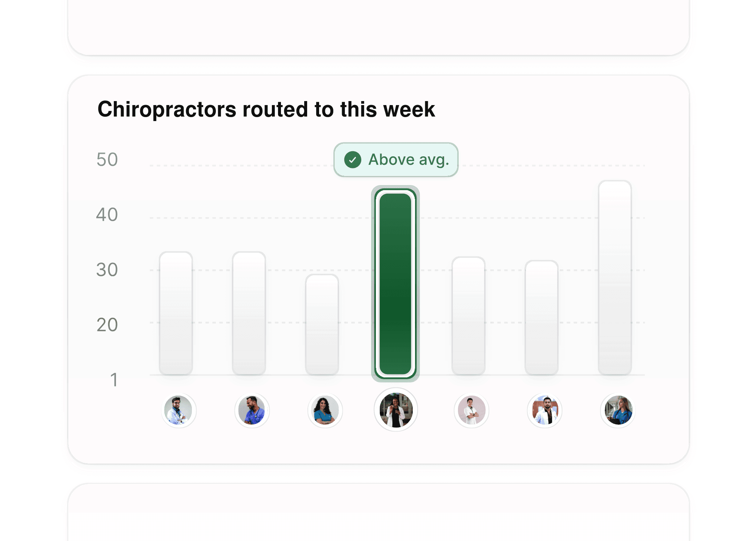Image resolution: width=756 pixels, height=541 pixels.
Task: Click the third chiropractor's avatar photo
Action: tap(325, 410)
